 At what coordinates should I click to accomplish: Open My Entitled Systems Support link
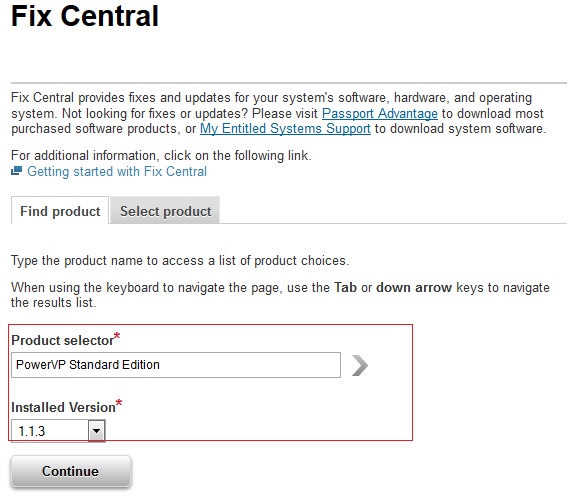[x=285, y=129]
